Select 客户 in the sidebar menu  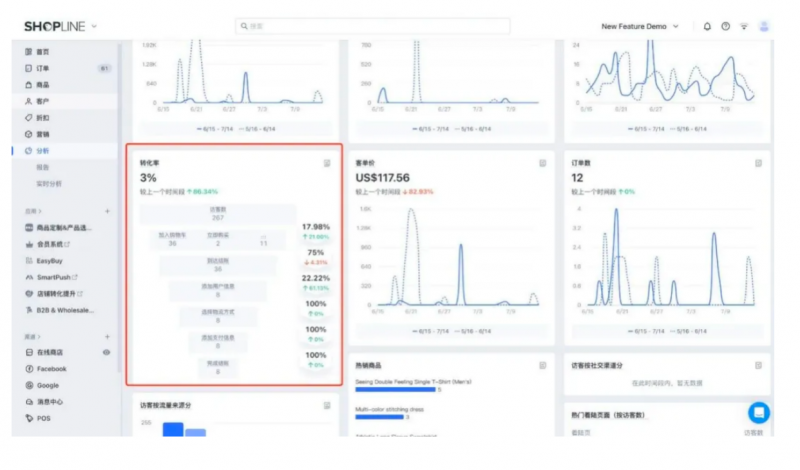click(x=43, y=101)
